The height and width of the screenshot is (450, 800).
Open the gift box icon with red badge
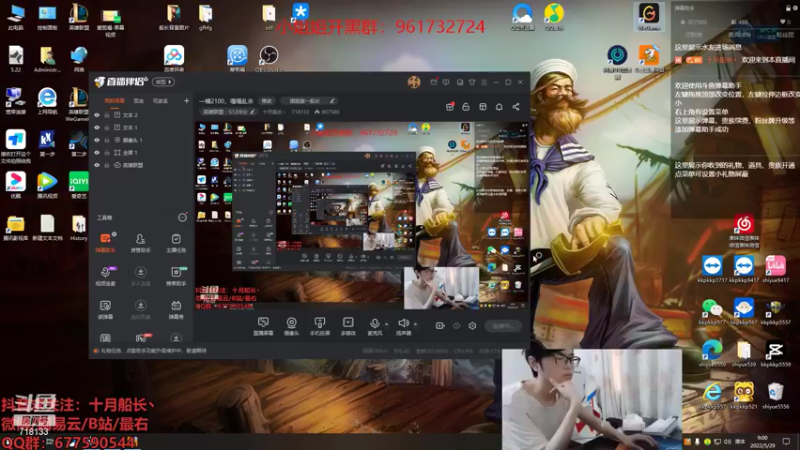[450, 107]
